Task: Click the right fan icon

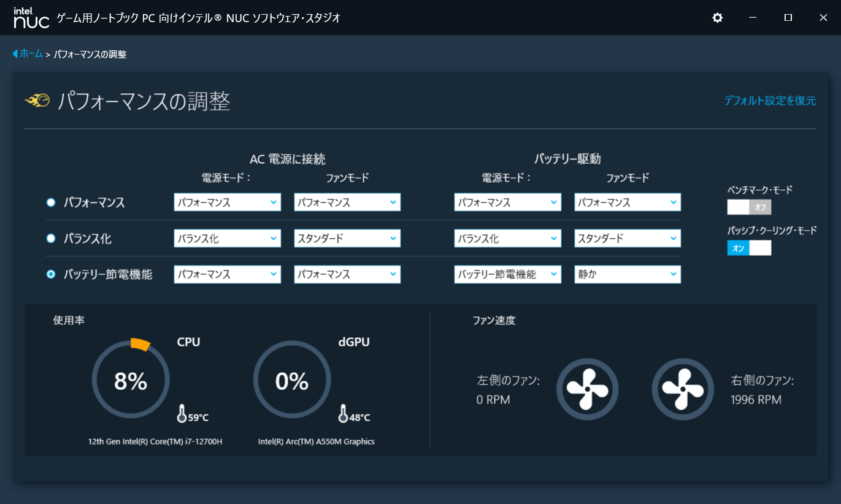Action: [683, 389]
